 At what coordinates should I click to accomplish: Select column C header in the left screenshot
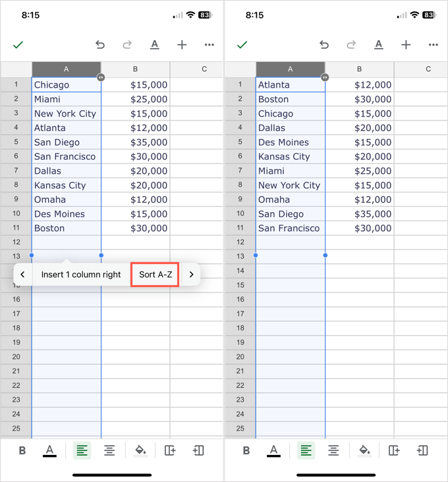point(204,69)
